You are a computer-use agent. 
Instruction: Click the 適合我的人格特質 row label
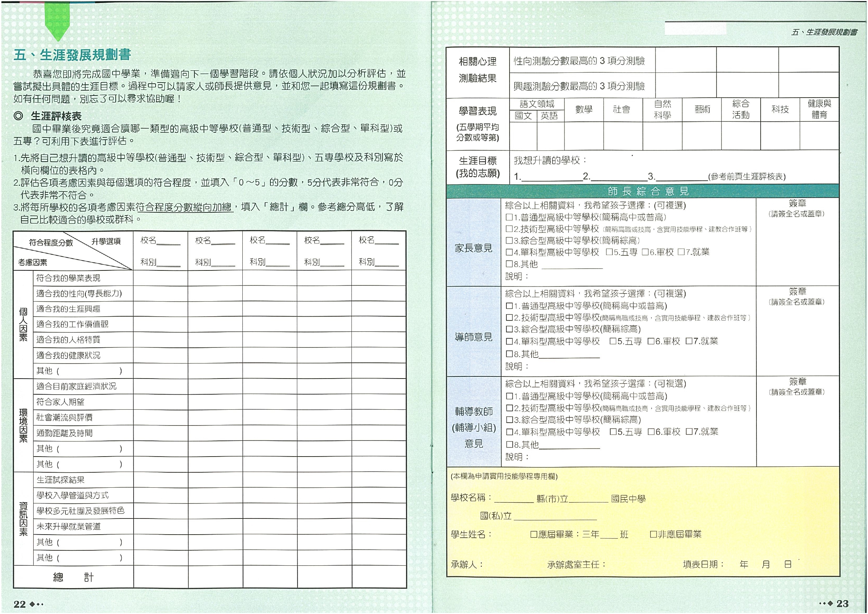click(69, 340)
